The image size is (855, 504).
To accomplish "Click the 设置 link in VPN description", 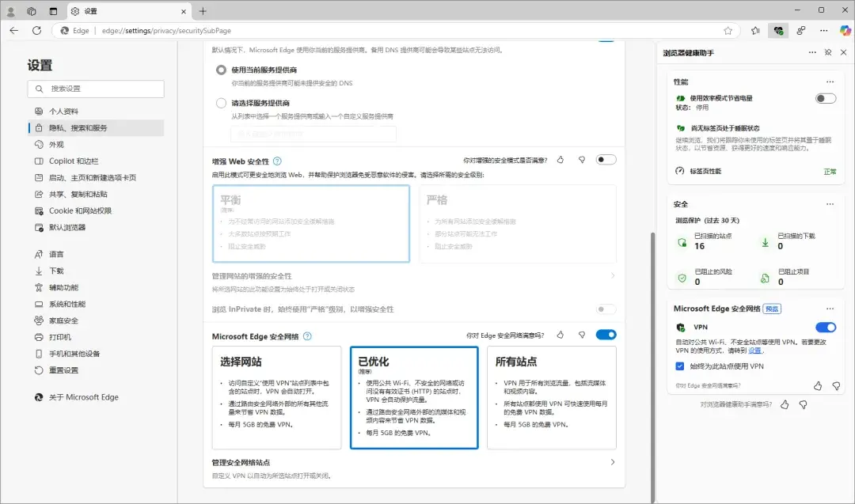I will [x=754, y=351].
